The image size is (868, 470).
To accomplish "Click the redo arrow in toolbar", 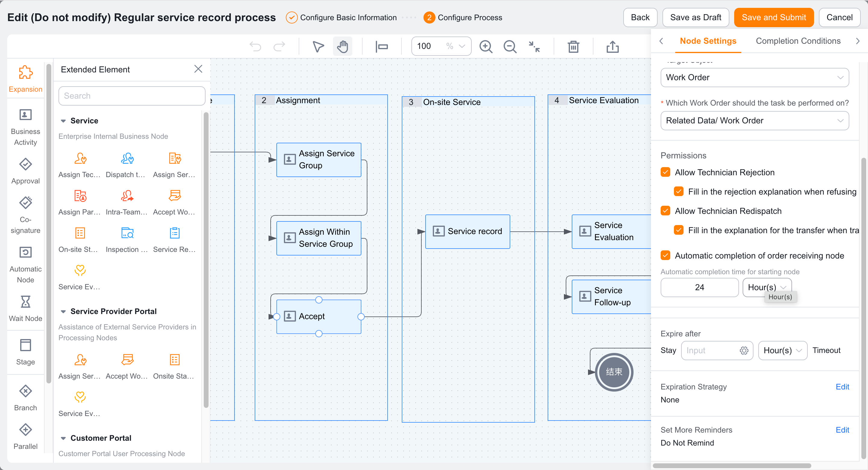I will 279,46.
